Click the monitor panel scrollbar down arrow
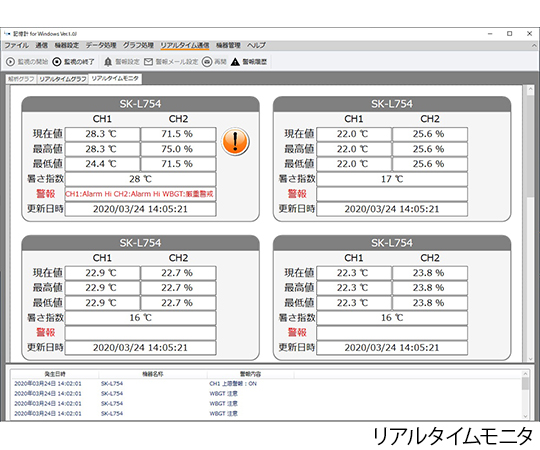 (530, 358)
